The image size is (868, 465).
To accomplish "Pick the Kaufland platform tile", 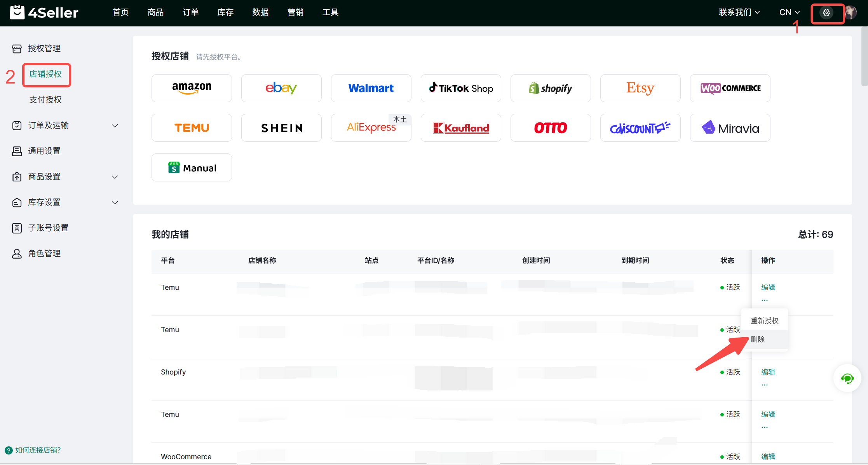I will tap(461, 128).
